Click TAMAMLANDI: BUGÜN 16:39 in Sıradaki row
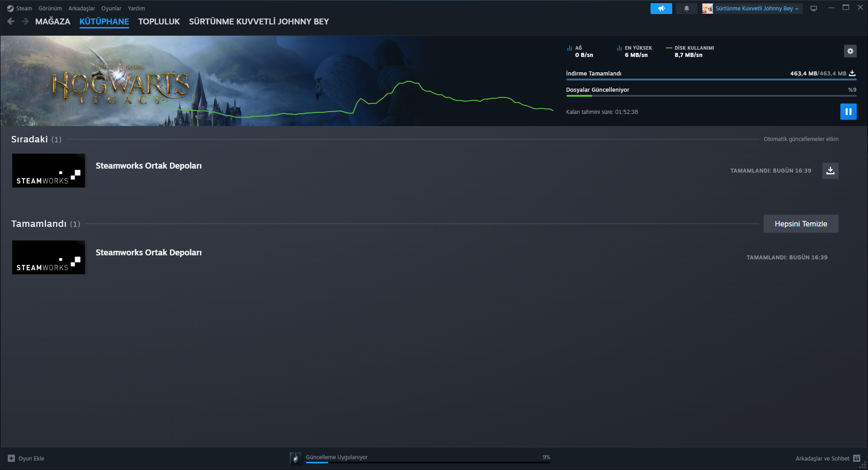This screenshot has width=868, height=470. coord(771,171)
